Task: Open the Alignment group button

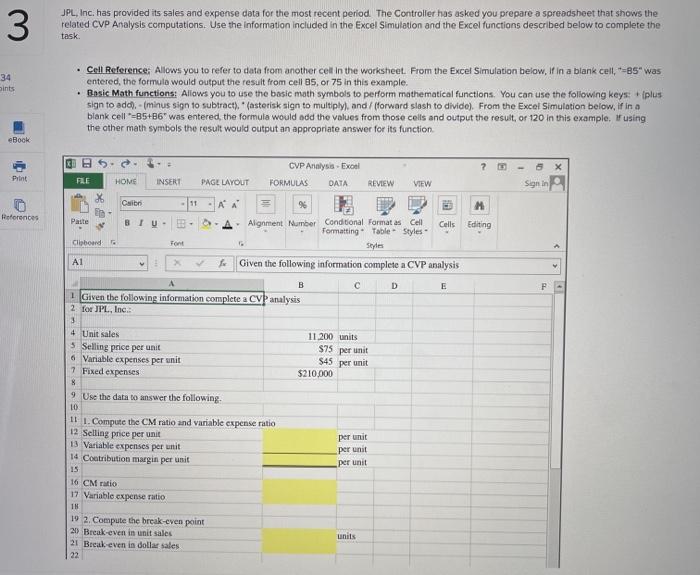Action: coord(265,211)
